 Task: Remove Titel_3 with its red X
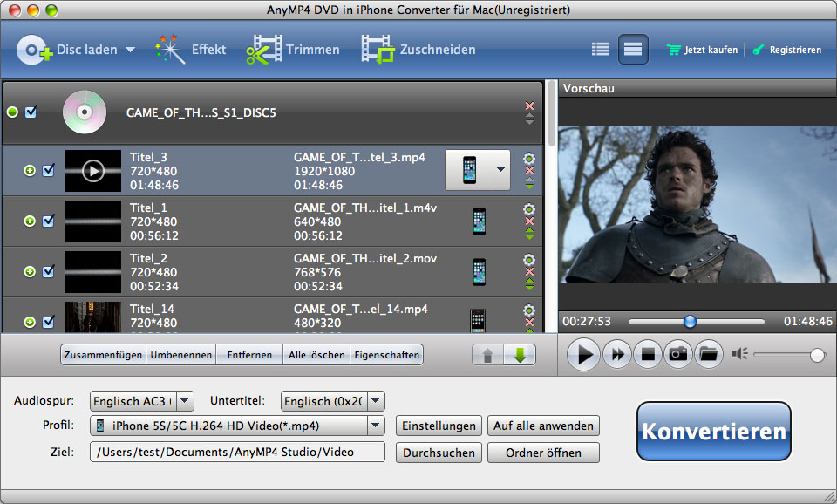(529, 171)
